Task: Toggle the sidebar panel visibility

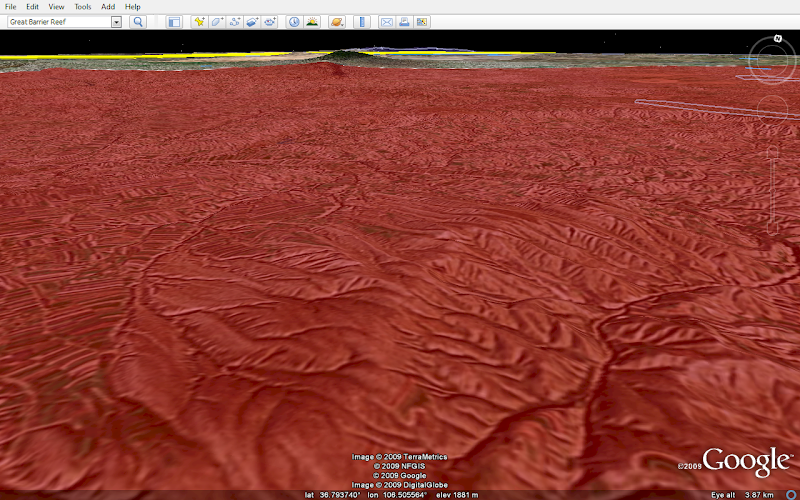Action: point(174,22)
